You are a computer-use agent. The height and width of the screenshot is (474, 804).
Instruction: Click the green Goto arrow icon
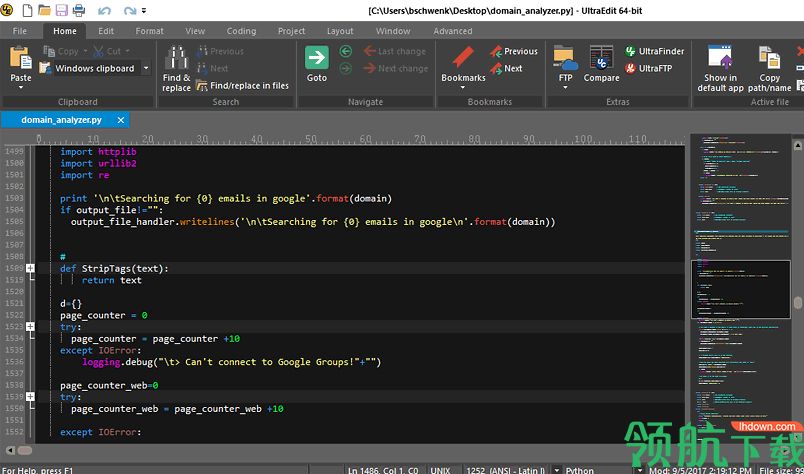click(x=317, y=57)
